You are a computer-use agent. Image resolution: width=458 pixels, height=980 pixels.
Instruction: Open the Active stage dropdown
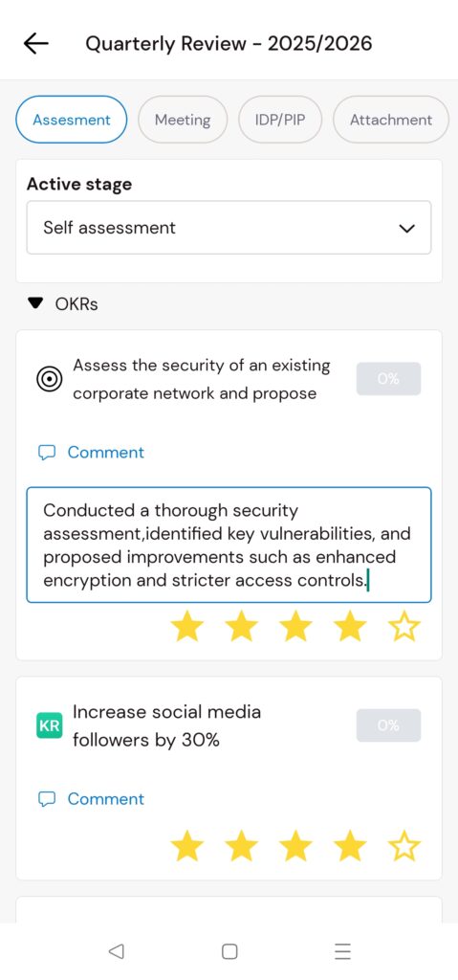click(229, 228)
